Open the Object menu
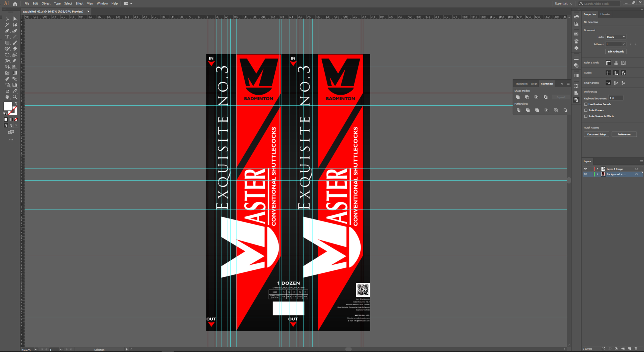The height and width of the screenshot is (352, 644). pyautogui.click(x=46, y=3)
